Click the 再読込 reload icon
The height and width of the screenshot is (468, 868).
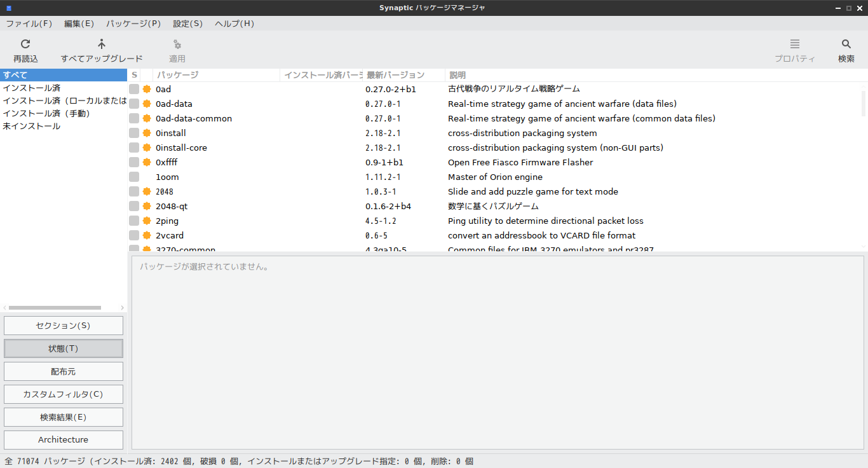pos(25,44)
